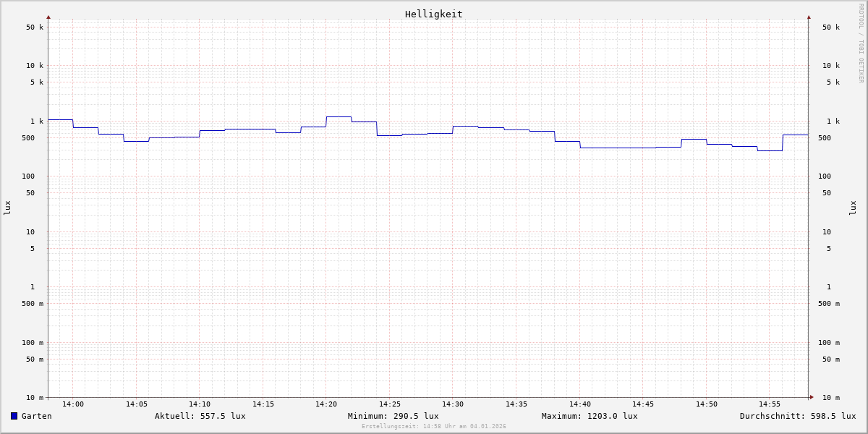Click the red arrowhead atop the left y-axis

click(48, 17)
